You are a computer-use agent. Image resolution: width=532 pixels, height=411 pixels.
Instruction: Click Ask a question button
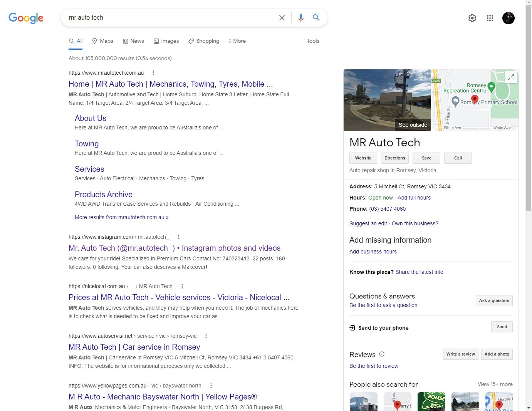click(494, 300)
